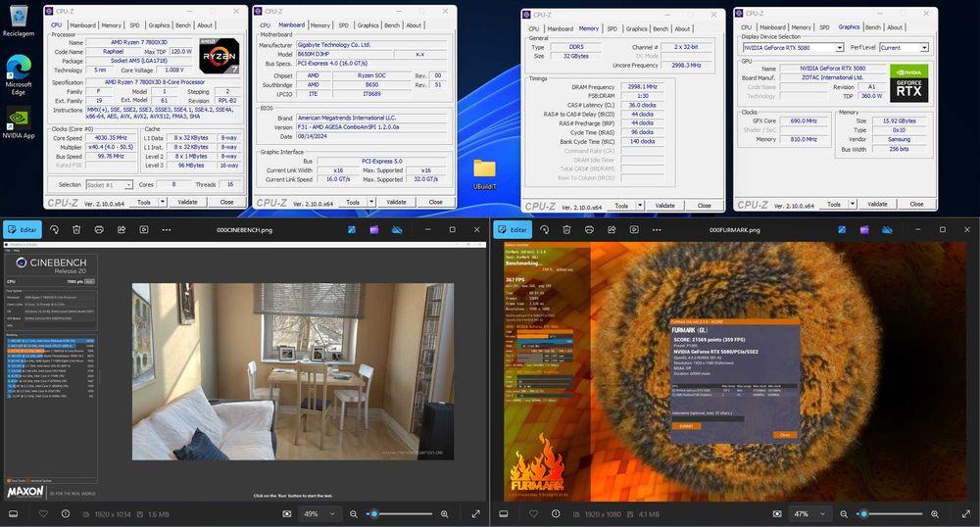Screen dimensions: 980x527
Task: Show file info for 000CINEBENCH.png
Action: 66,514
